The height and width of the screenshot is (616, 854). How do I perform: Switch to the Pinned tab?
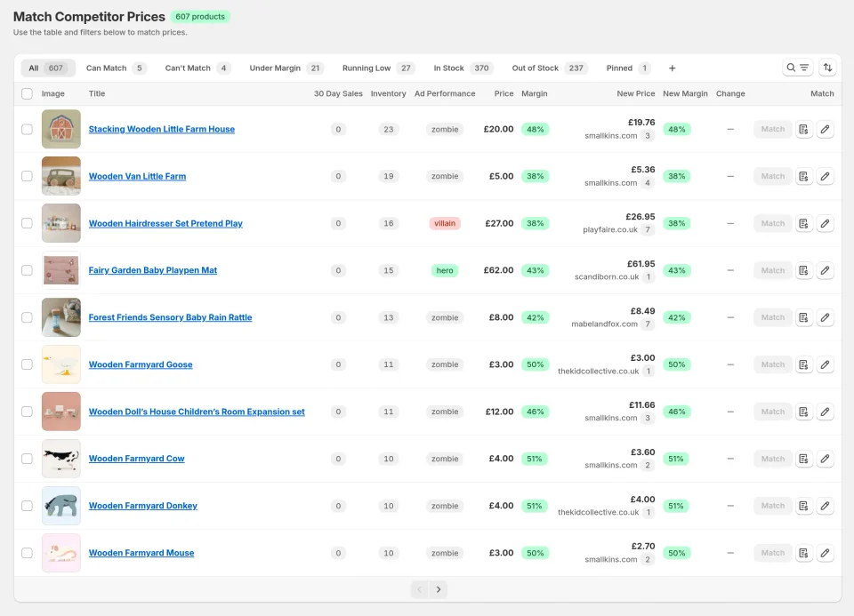coord(629,68)
